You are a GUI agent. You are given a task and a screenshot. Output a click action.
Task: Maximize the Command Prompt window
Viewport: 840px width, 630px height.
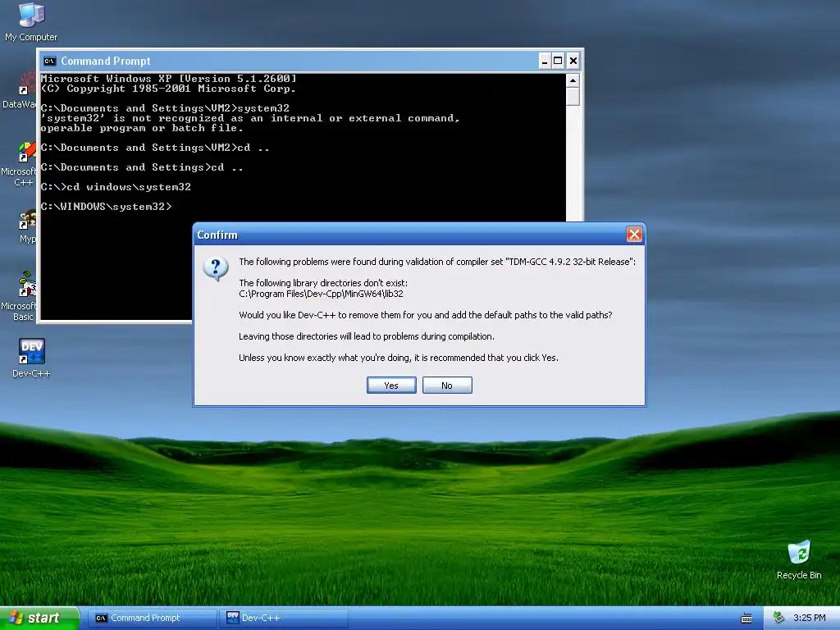(558, 61)
